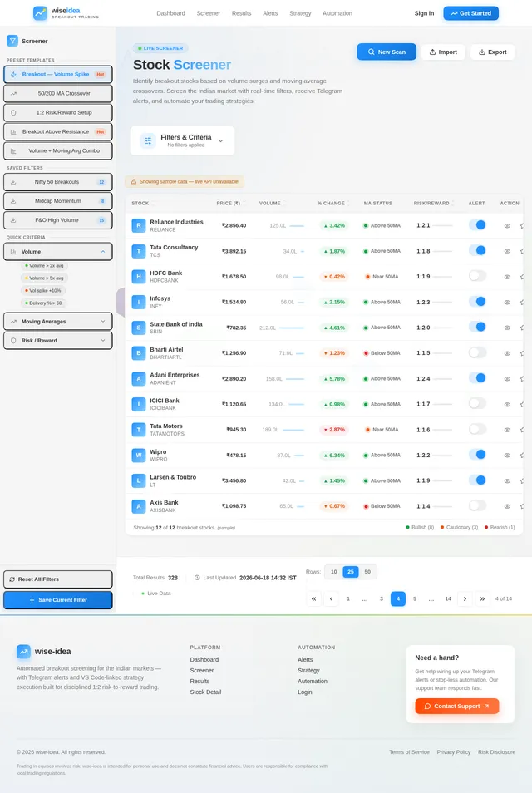Image resolution: width=532 pixels, height=793 pixels.
Task: Sort table by Price column header
Action: 231,204
